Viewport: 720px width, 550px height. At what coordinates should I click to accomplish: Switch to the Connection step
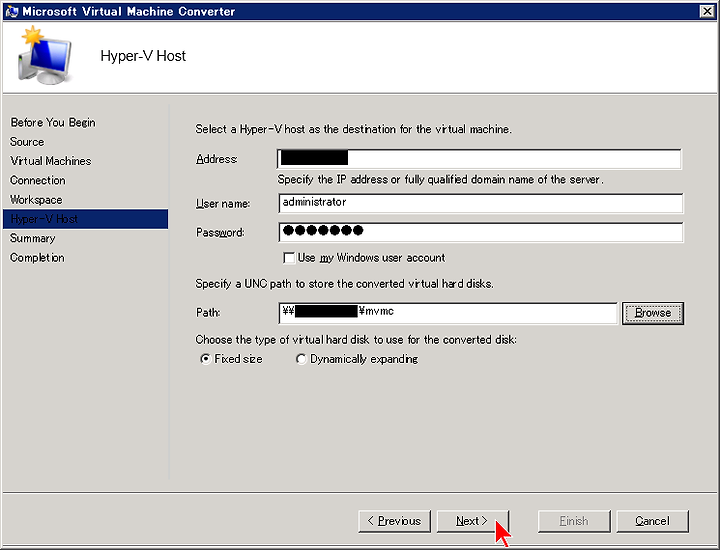click(x=38, y=180)
